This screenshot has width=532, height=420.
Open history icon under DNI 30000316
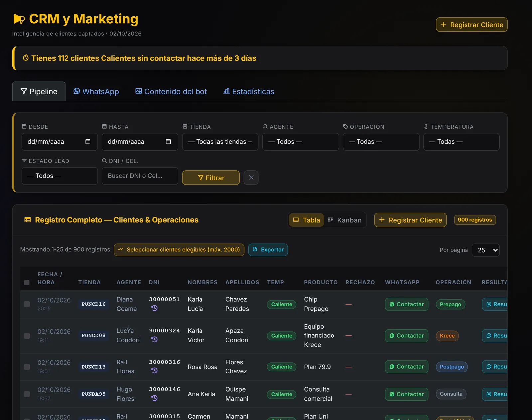tap(154, 371)
